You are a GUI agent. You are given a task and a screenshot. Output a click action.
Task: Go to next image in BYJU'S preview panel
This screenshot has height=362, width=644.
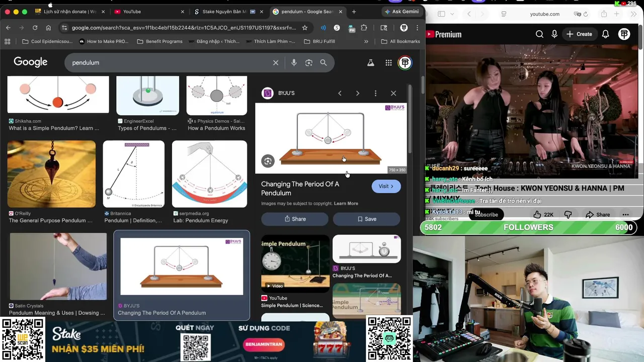pyautogui.click(x=358, y=93)
